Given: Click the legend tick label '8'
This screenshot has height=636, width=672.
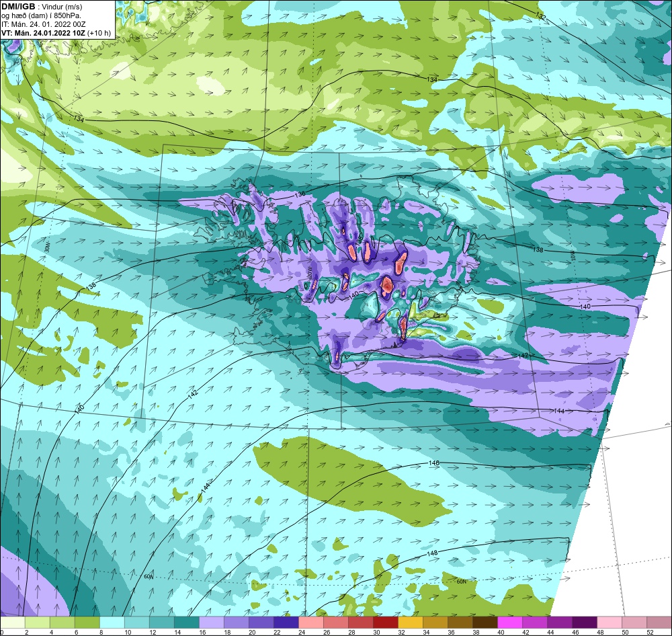Looking at the screenshot, I should point(101,632).
